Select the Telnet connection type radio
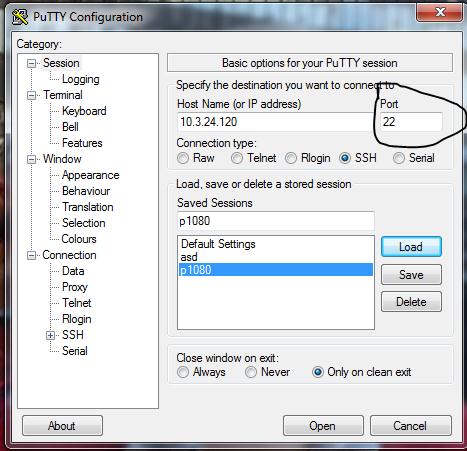 237,158
